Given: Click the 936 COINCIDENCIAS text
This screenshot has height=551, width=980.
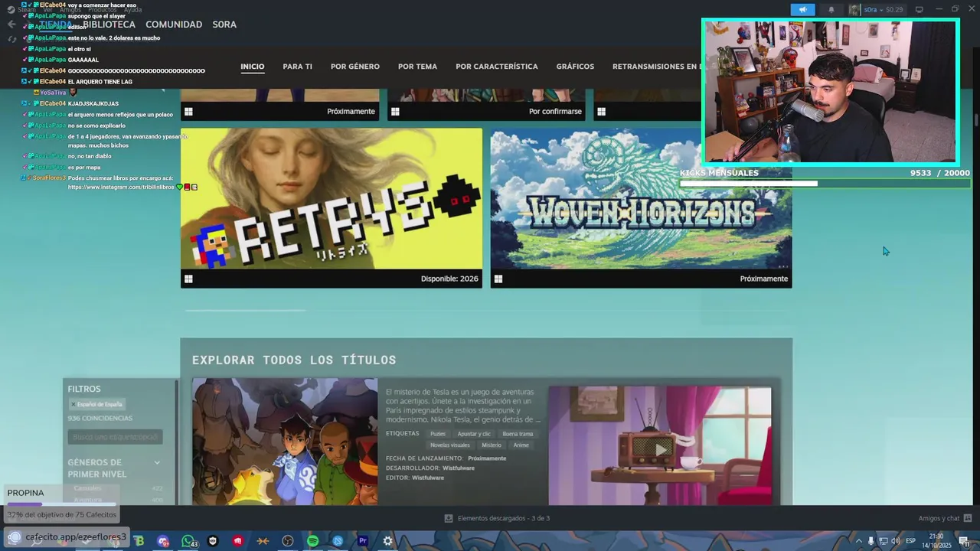Looking at the screenshot, I should [100, 419].
